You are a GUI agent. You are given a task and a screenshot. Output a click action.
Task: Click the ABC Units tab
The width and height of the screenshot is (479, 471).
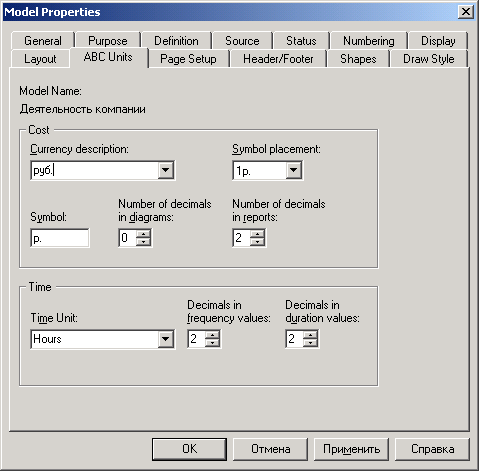(x=108, y=57)
